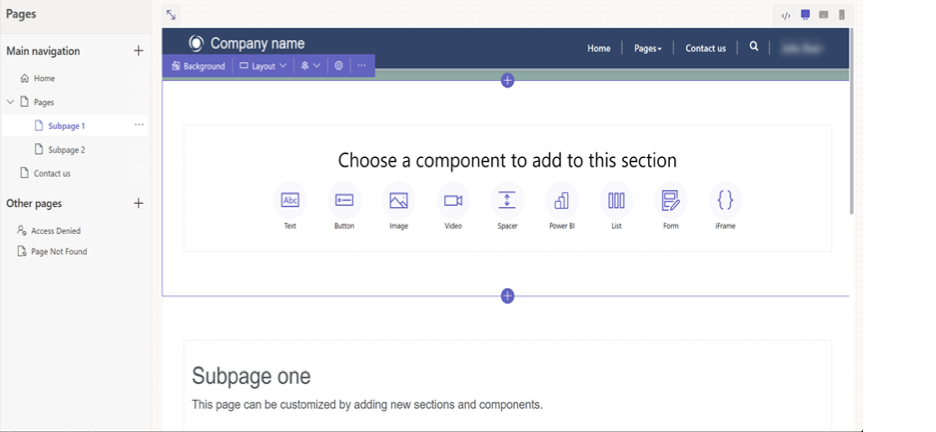Click Background button in section toolbar
The image size is (936, 432).
198,66
